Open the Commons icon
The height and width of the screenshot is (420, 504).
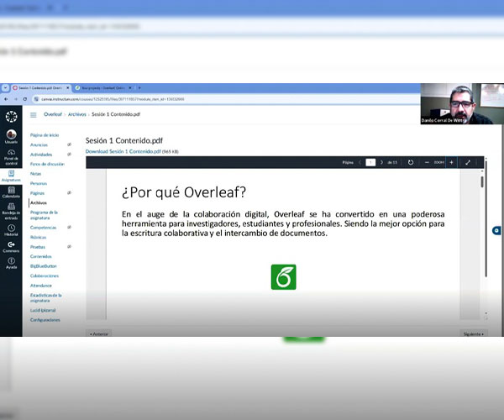[11, 244]
